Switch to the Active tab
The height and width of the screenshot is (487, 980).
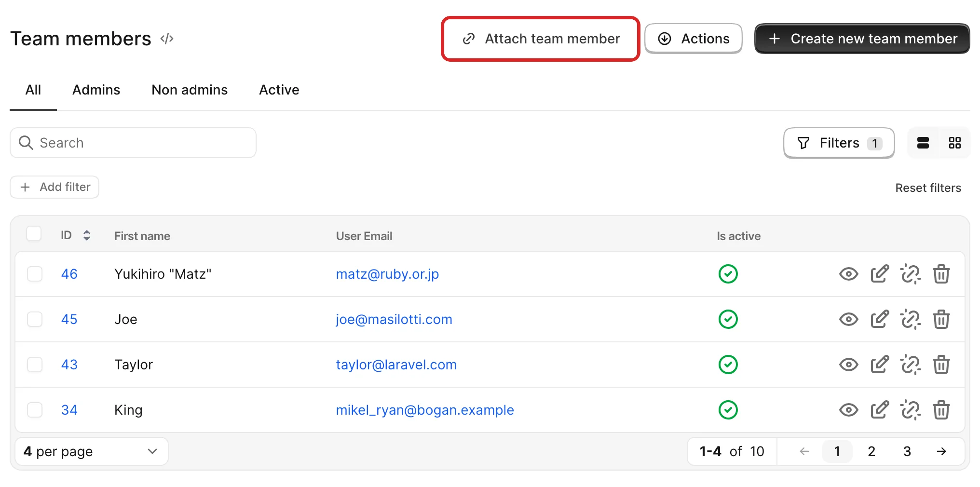[279, 90]
